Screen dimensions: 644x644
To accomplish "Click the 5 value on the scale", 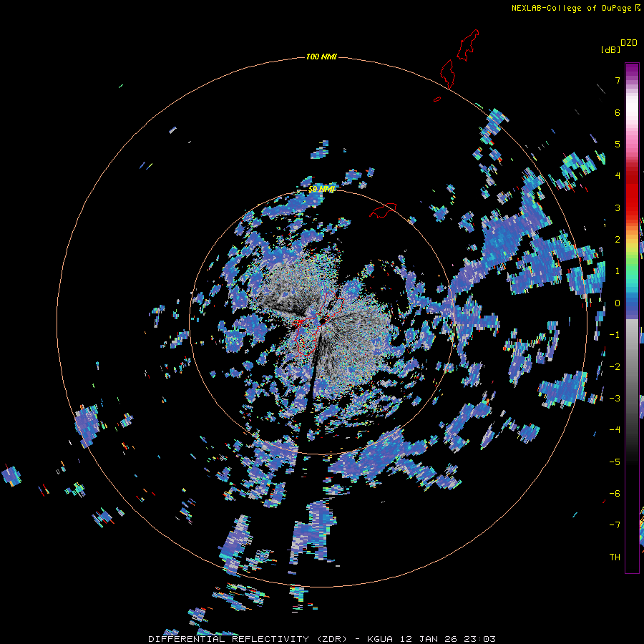I will [x=618, y=144].
